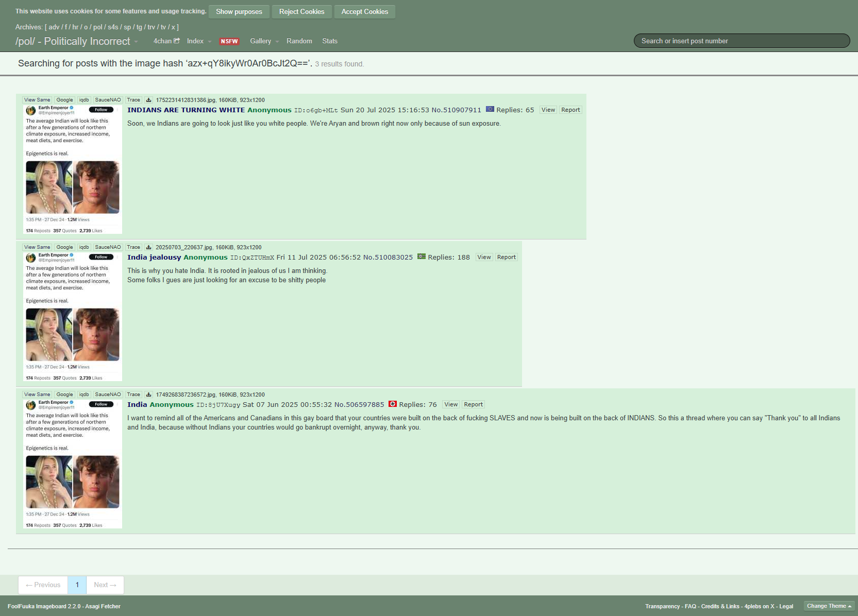Click the NSFW badge

[x=229, y=41]
